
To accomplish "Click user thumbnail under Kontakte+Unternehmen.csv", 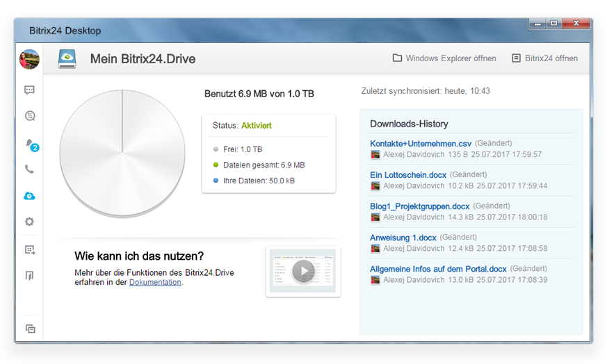I will [x=375, y=155].
